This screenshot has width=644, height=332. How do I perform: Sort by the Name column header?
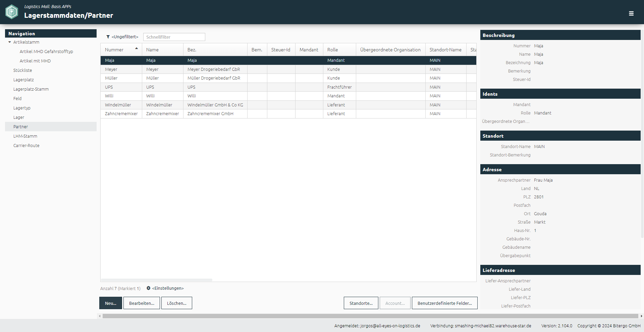pos(162,50)
